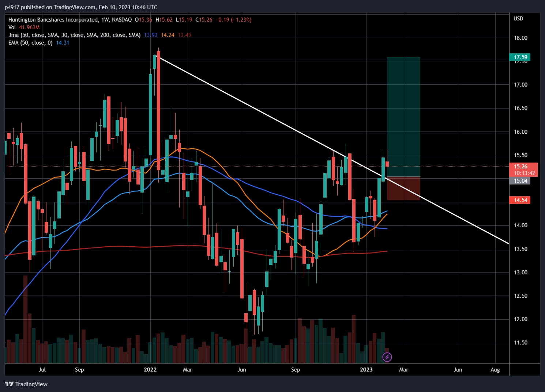Click the high value H15.62
This screenshot has height=392, width=545.
pos(164,20)
